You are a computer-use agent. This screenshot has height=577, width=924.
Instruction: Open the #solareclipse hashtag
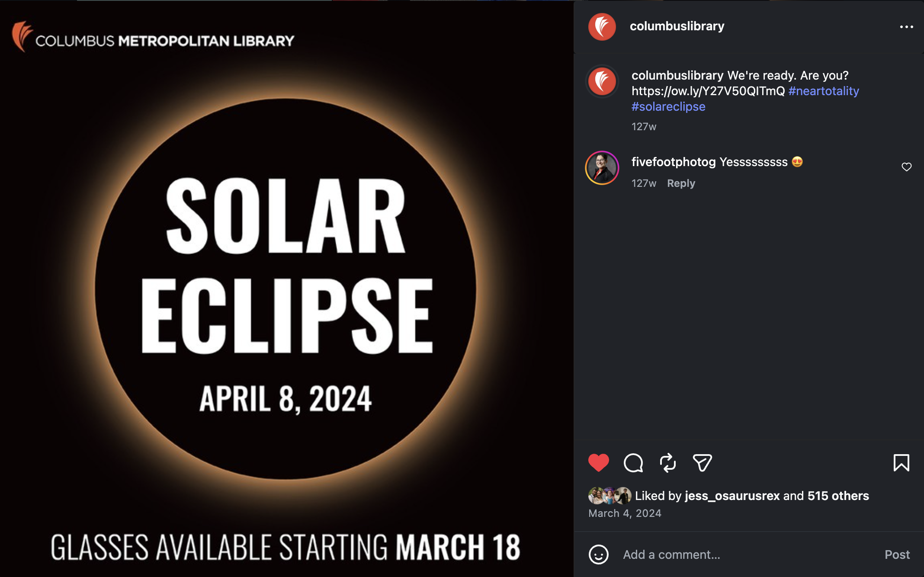coord(668,106)
